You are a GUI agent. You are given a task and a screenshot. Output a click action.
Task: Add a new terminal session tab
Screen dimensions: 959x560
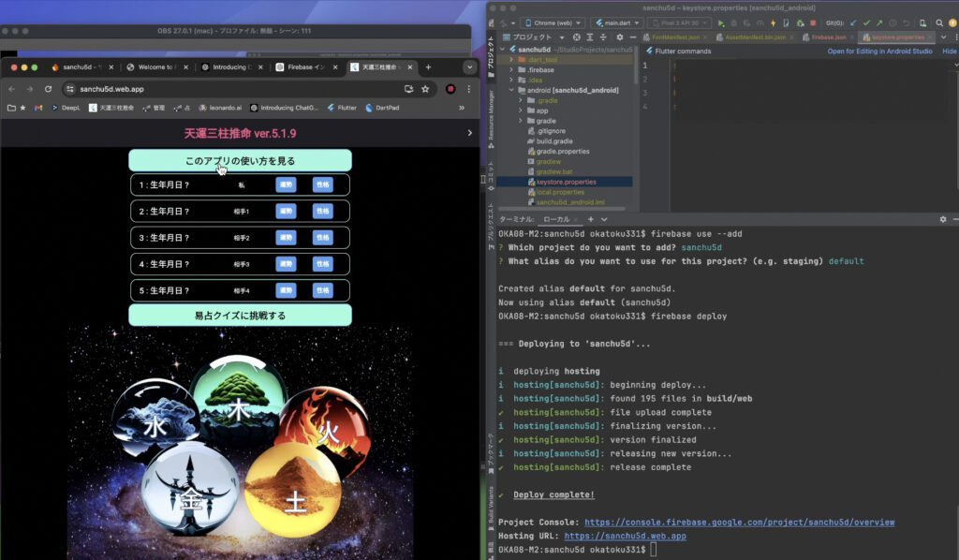(x=591, y=219)
